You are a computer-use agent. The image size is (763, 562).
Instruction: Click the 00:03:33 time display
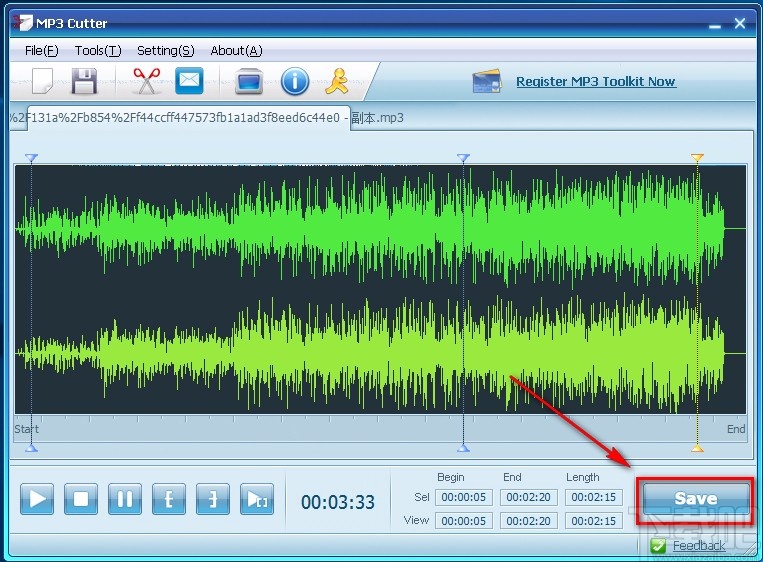click(338, 502)
